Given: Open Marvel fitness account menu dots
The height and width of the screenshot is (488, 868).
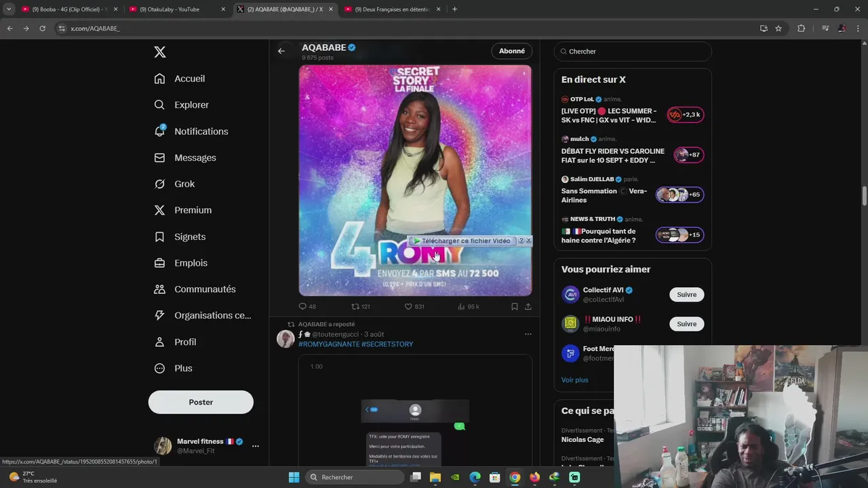Looking at the screenshot, I should coord(256,446).
